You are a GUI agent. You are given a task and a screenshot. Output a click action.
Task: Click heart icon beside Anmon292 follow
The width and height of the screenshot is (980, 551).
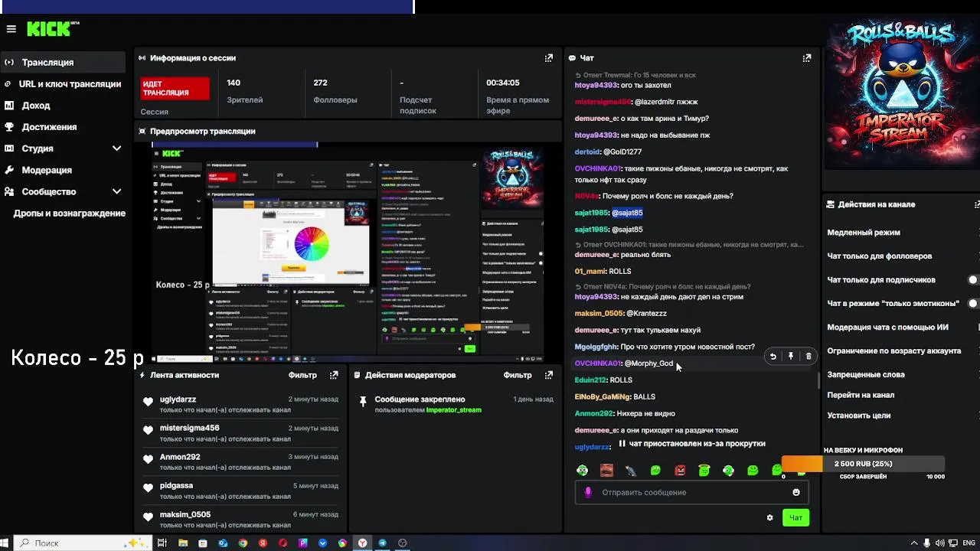coord(148,459)
